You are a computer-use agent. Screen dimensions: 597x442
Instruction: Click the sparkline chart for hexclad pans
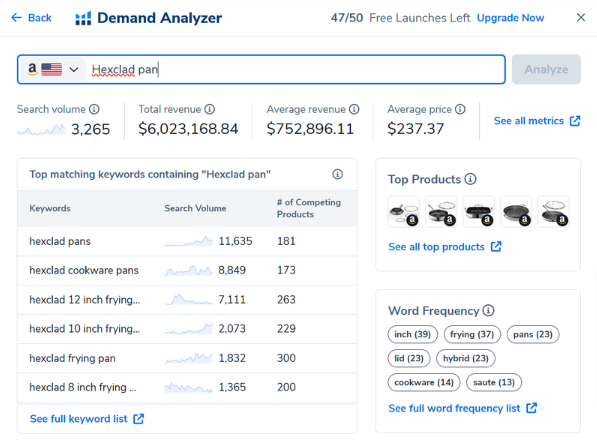(188, 241)
